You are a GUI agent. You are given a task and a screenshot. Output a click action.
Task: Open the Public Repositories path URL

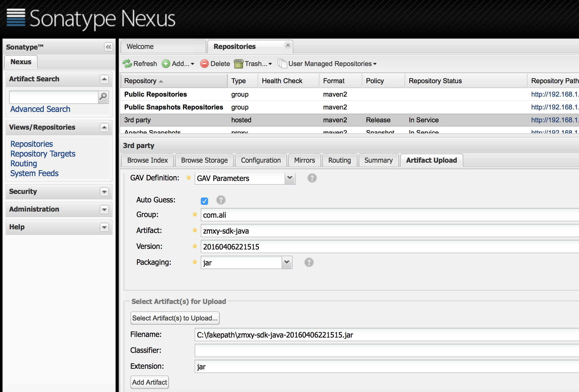click(555, 94)
